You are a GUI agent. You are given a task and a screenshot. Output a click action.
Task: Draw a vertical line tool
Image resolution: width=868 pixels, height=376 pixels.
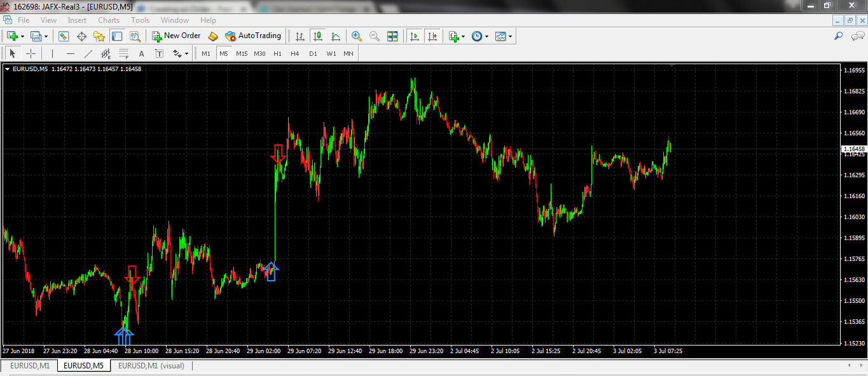(52, 54)
